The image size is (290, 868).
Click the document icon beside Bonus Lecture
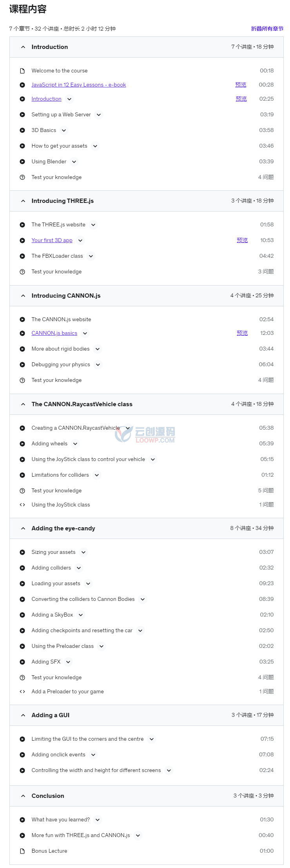pos(22,851)
